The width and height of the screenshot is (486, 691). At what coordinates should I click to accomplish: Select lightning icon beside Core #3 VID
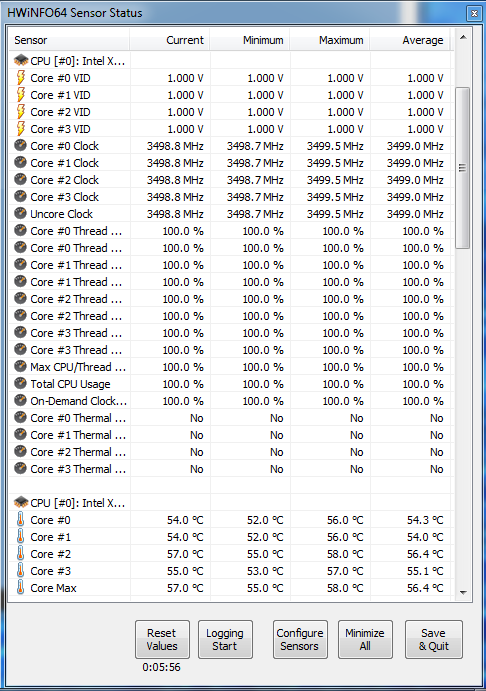21,129
